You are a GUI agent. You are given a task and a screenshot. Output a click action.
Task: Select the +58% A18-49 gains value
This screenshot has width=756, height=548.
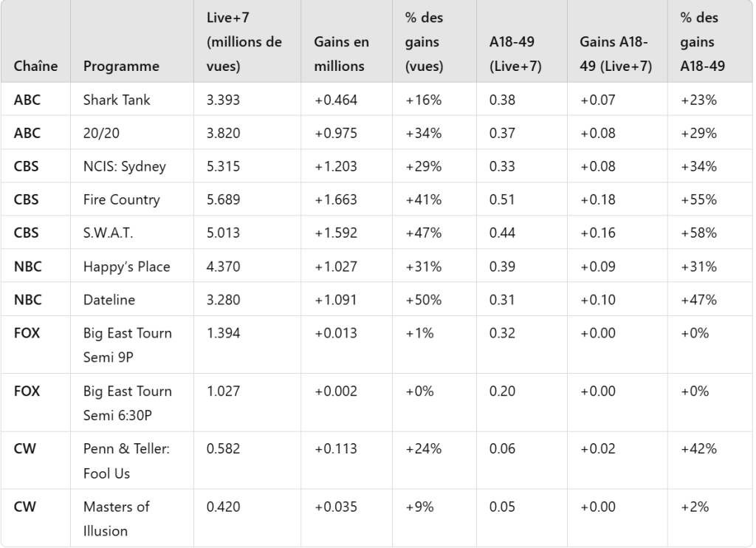pyautogui.click(x=698, y=233)
